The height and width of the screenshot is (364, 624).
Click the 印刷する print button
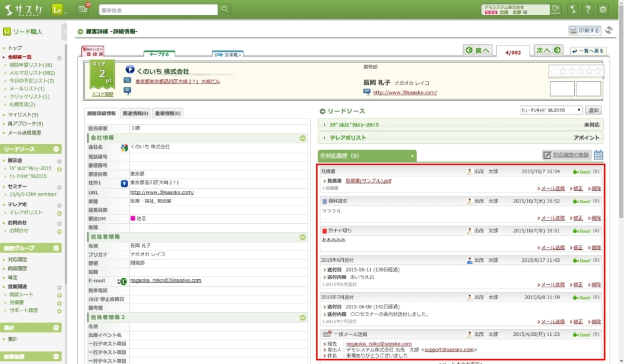pyautogui.click(x=584, y=30)
